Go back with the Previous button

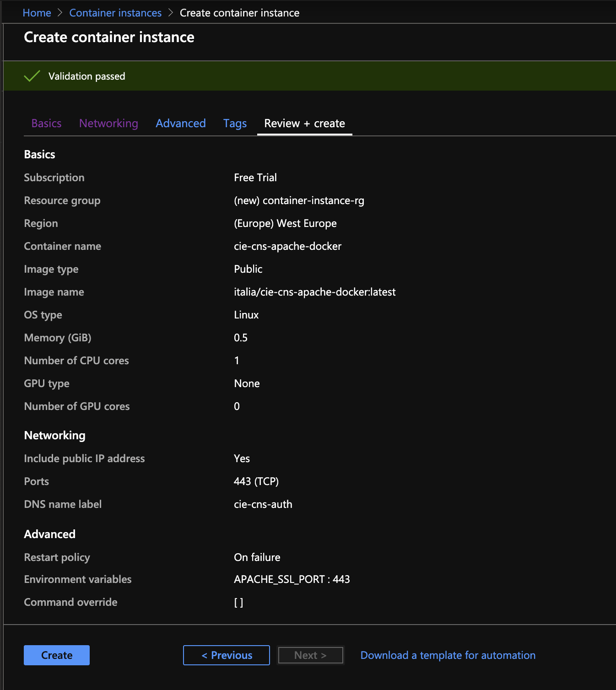click(x=227, y=655)
